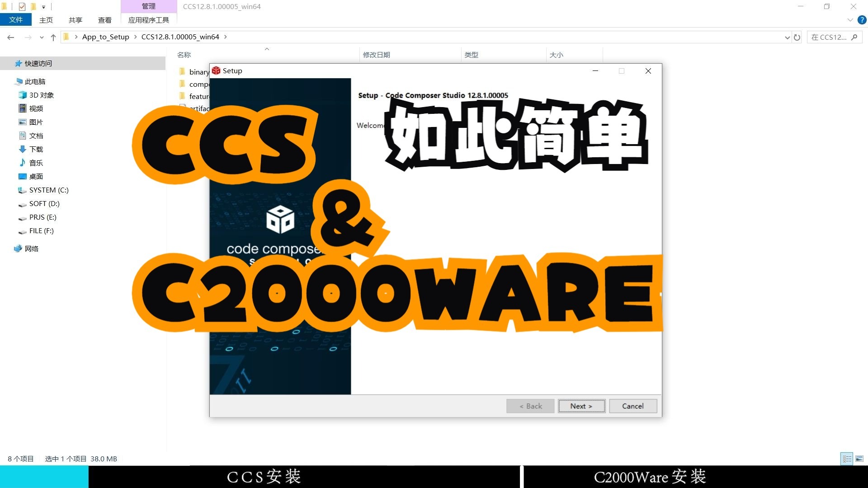The width and height of the screenshot is (868, 488).
Task: Click the refresh icon beside the address bar
Action: tap(797, 37)
